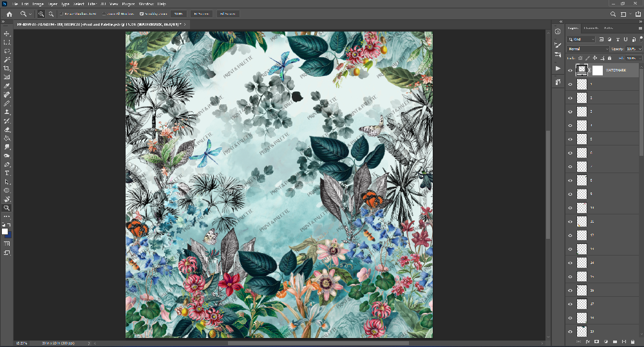Add a layer mask from Layers footer
The height and width of the screenshot is (347, 644).
[597, 342]
